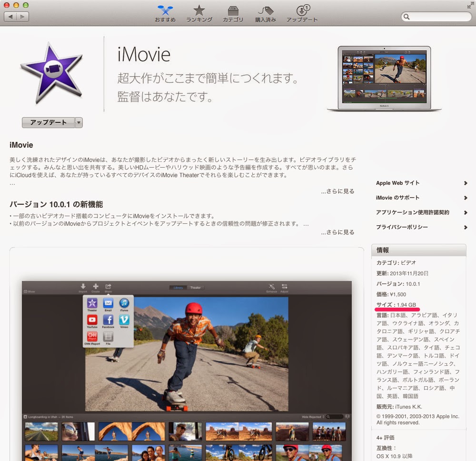Viewport: 476px width, 461px height.
Task: Click the 4+ 評価 rating text
Action: (386, 438)
